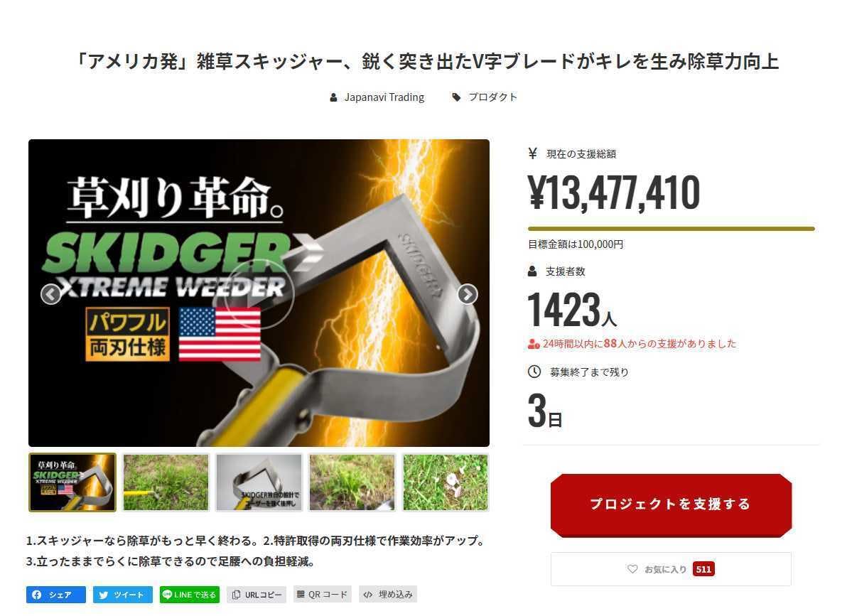Image resolution: width=847 pixels, height=616 pixels.
Task: Select the second thumbnail with yellow handle
Action: [x=166, y=482]
